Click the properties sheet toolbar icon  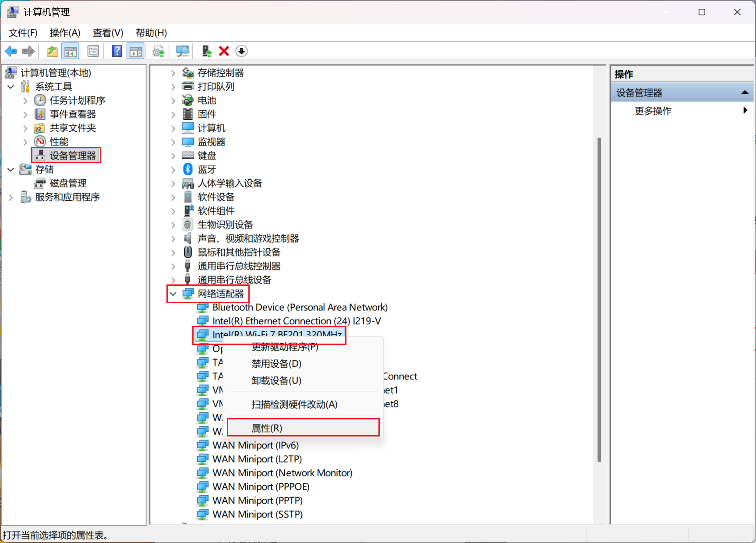pos(93,51)
